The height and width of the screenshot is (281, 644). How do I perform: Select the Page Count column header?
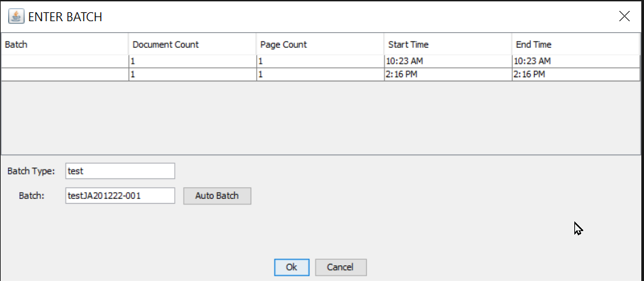[x=320, y=44]
